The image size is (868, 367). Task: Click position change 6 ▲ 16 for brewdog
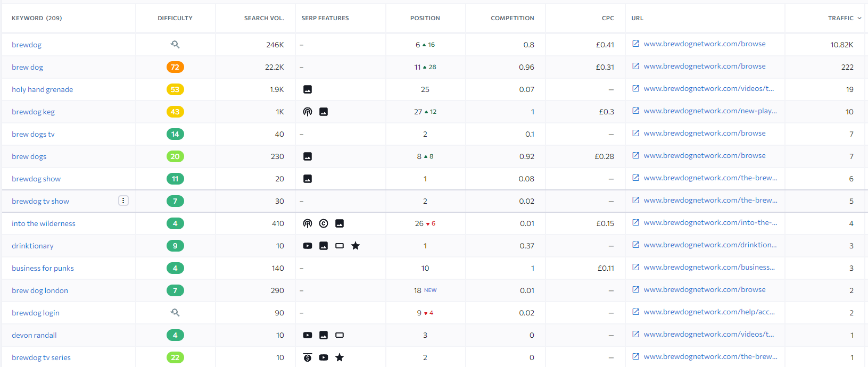(425, 45)
